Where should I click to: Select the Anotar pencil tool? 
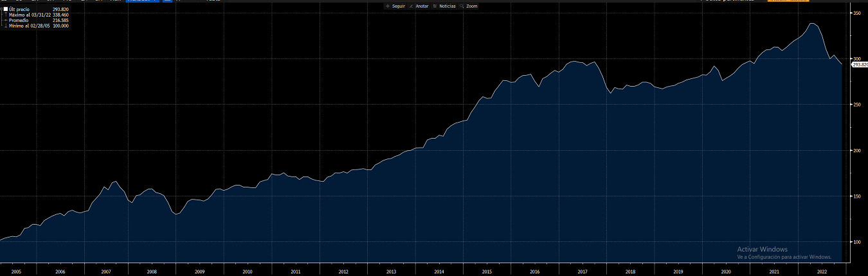coord(419,6)
